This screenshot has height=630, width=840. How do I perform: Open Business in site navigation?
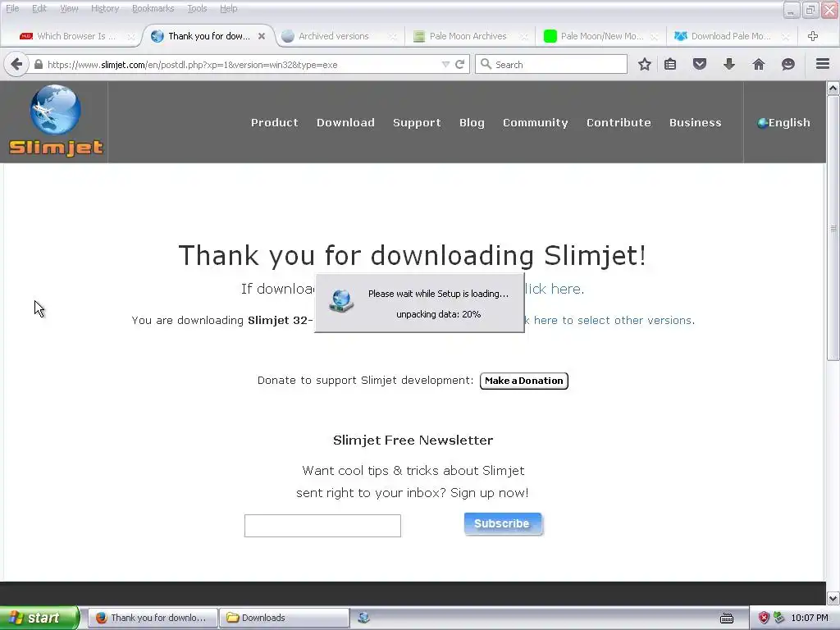pos(696,123)
